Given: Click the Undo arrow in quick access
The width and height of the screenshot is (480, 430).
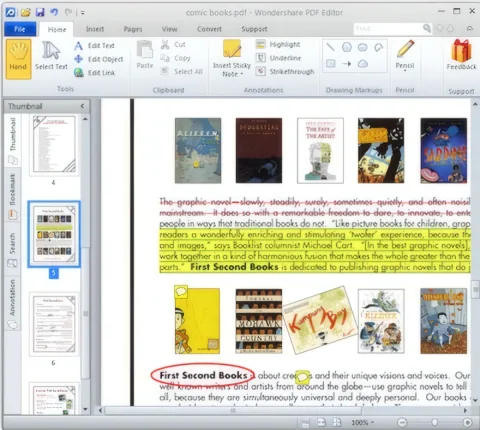Looking at the screenshot, I should tap(54, 13).
